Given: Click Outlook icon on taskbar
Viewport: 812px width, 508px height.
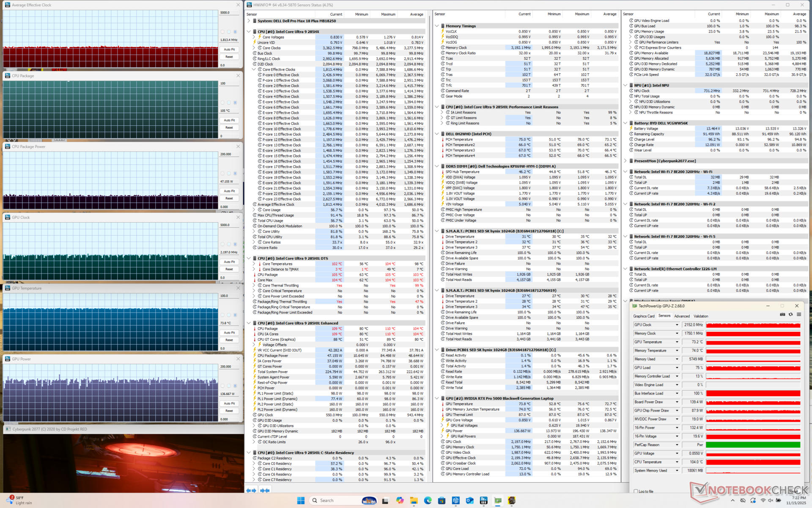Looking at the screenshot, I should 469,500.
